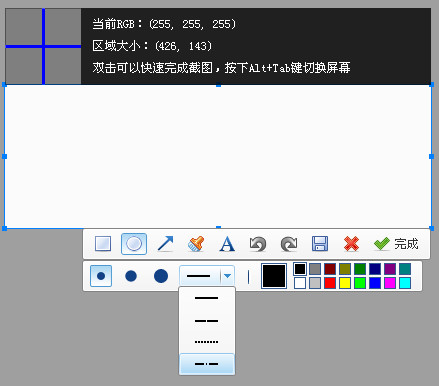Pick dashed line style from list

tap(207, 321)
